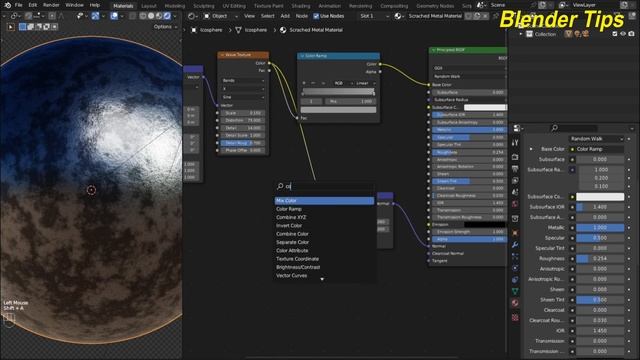
Task: Open Random Walk dropdown in properties panel
Action: (x=596, y=139)
